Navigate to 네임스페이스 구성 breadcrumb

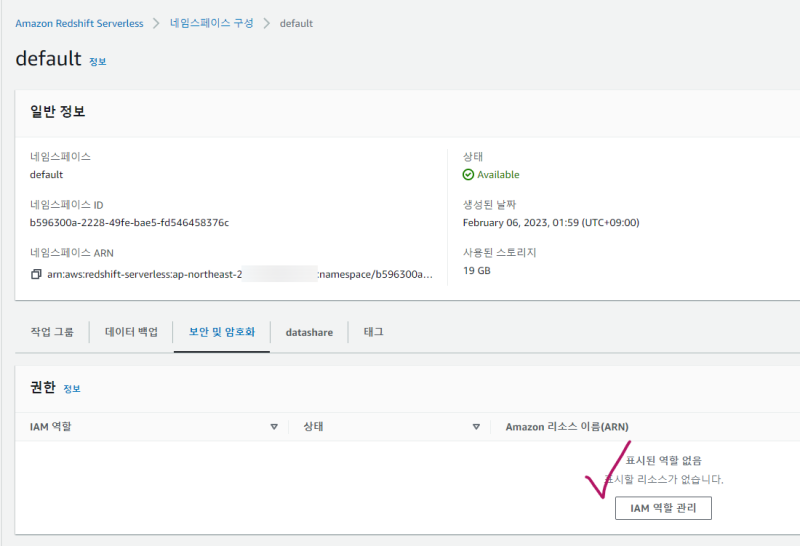pos(211,23)
